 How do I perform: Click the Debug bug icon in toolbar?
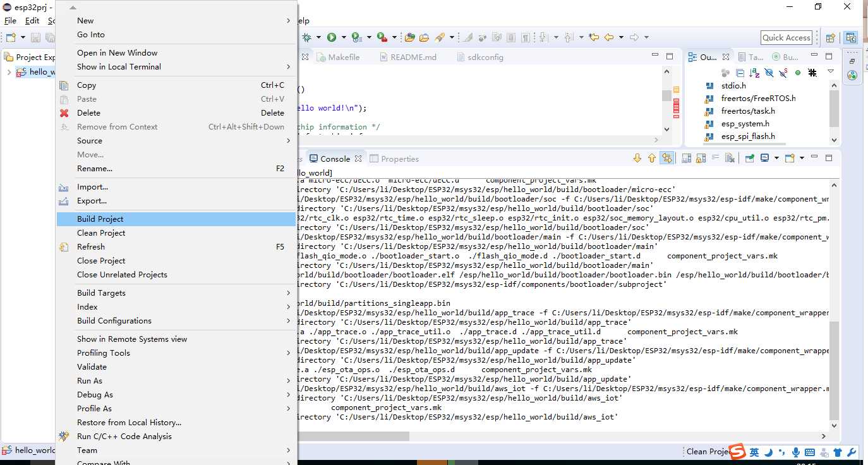(x=307, y=37)
